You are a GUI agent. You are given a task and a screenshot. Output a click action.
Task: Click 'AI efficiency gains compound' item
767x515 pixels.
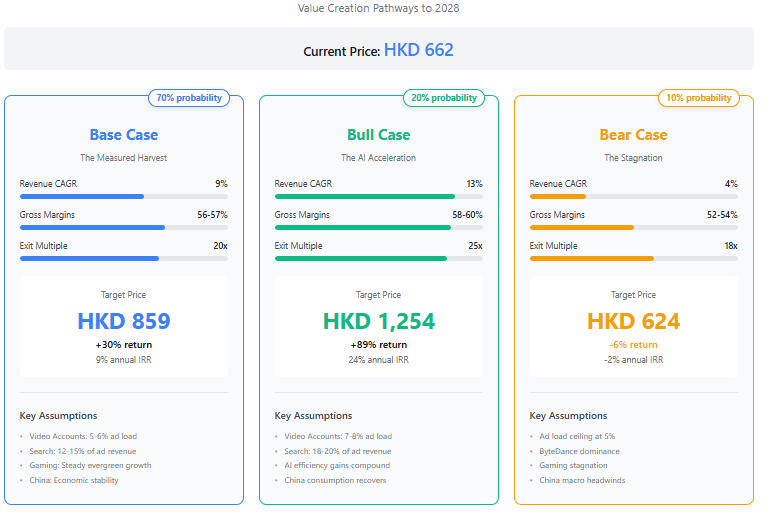tap(337, 466)
